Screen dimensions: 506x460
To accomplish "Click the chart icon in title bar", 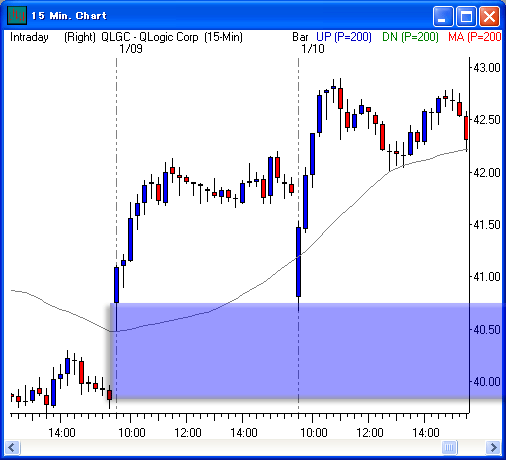I will click(17, 16).
